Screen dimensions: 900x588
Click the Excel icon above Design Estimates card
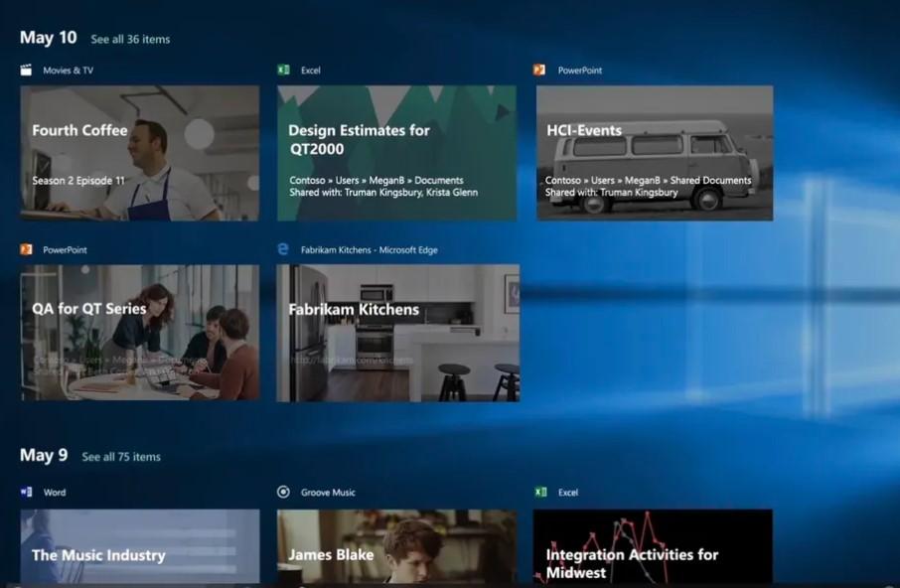coord(283,70)
